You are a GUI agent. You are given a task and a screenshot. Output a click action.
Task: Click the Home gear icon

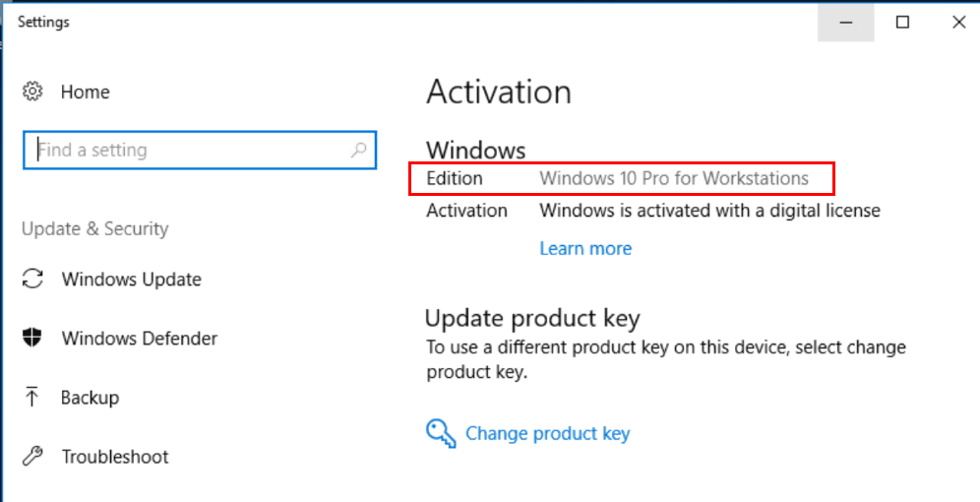32,92
